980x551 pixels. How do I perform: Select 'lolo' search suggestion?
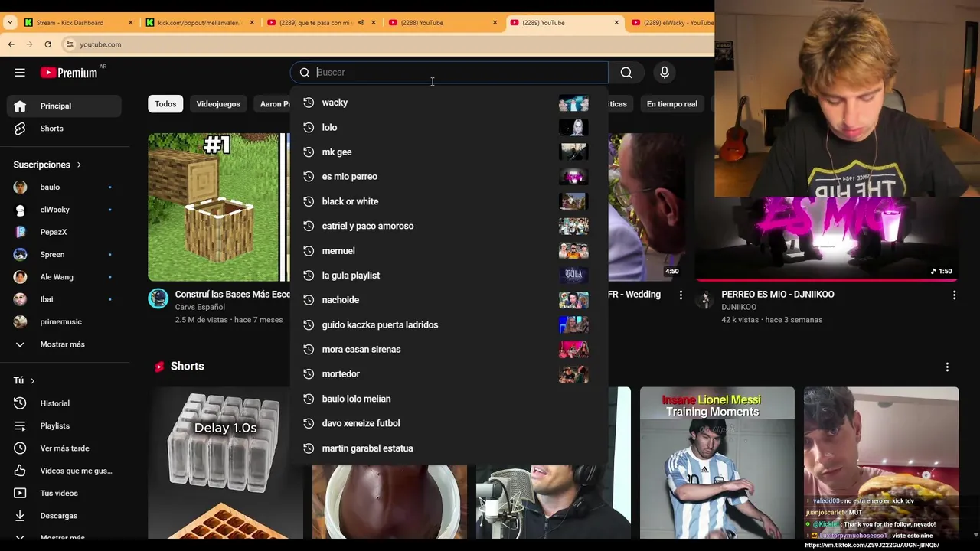click(x=449, y=127)
